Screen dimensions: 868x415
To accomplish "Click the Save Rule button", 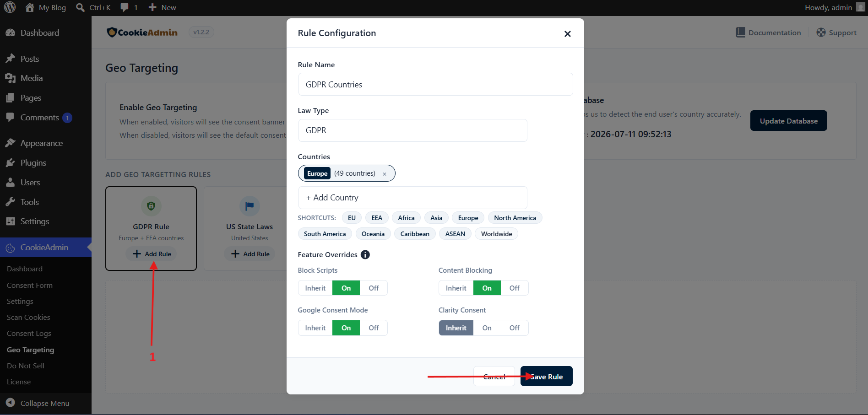I will coord(546,377).
